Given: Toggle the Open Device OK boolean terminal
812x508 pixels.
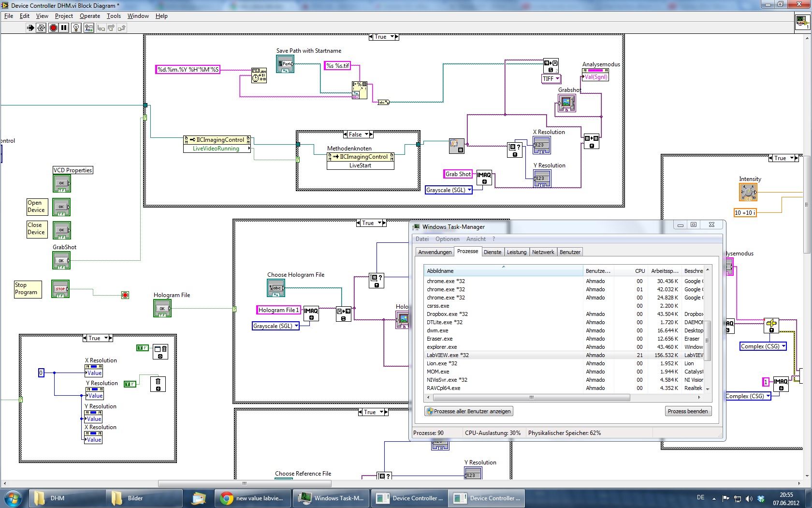Looking at the screenshot, I should (x=61, y=207).
